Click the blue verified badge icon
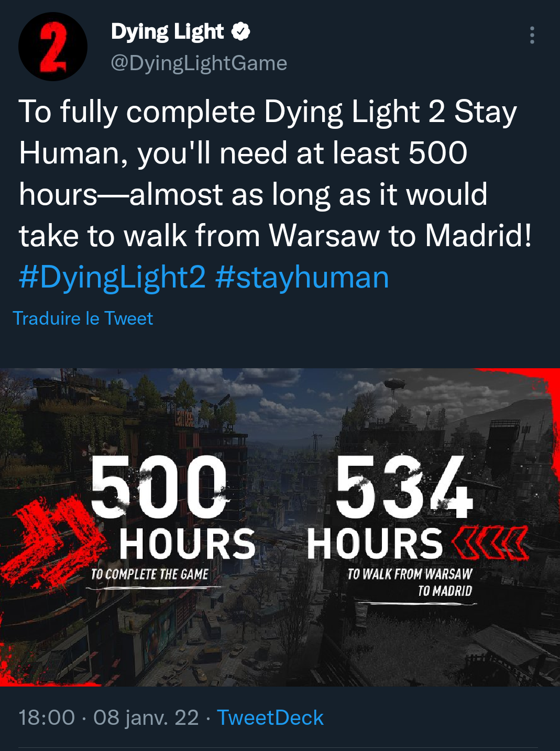Viewport: 560px width, 751px height. (240, 31)
